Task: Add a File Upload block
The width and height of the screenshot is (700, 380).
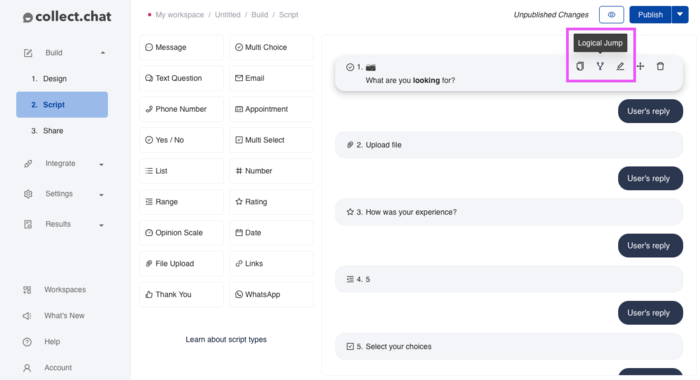Action: coord(181,263)
